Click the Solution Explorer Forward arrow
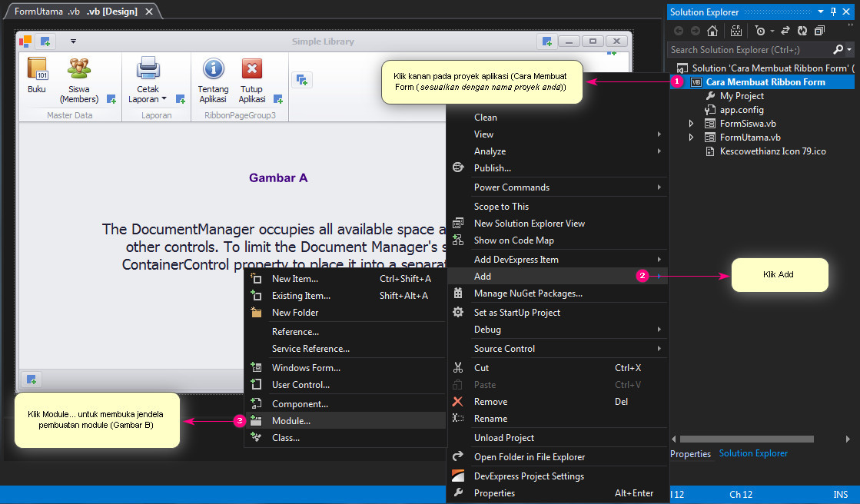Screen dimensions: 860x504 coord(696,31)
